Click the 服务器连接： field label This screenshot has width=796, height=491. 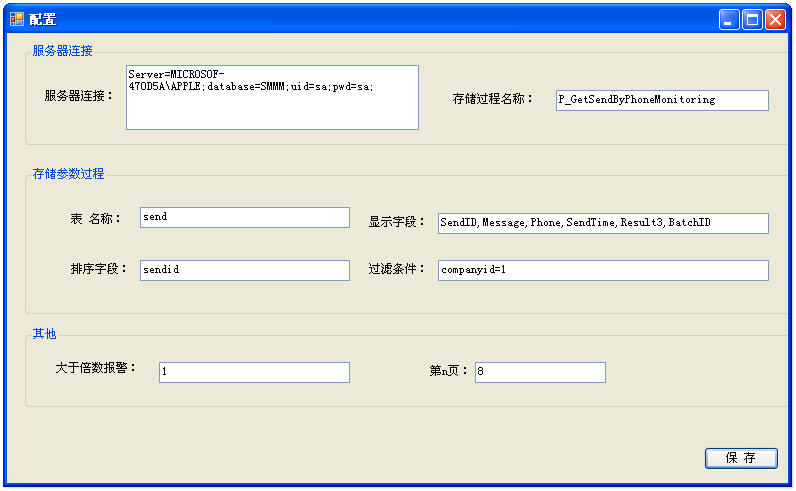click(x=79, y=95)
